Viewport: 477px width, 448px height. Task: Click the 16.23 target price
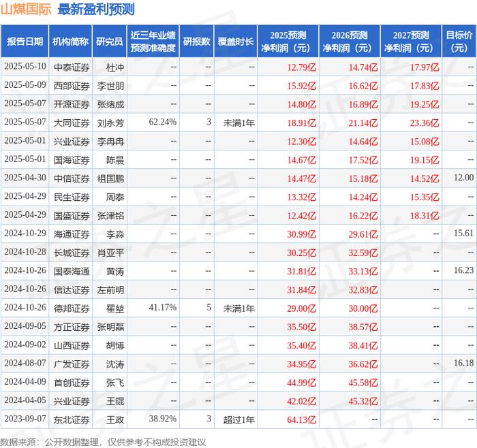463,270
